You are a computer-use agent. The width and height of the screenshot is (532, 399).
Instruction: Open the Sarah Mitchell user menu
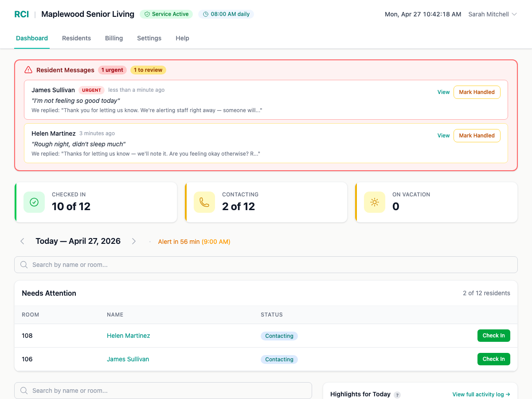click(x=493, y=14)
